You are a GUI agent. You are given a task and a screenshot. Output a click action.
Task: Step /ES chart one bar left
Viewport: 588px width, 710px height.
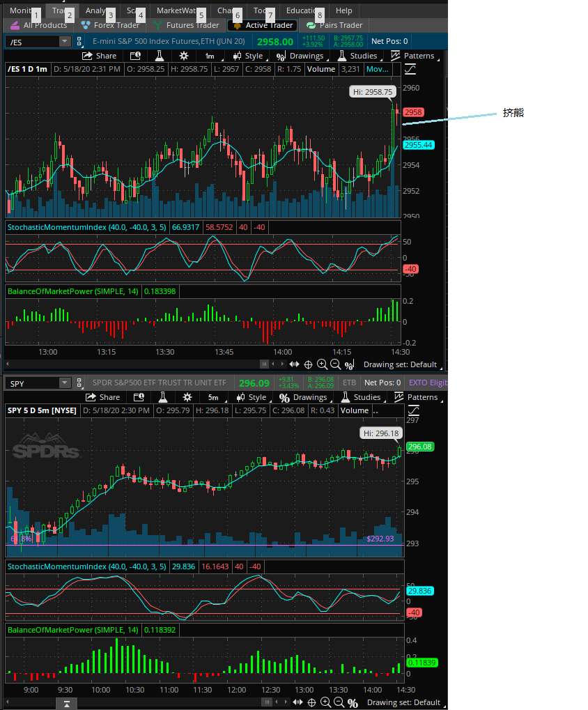click(x=273, y=364)
